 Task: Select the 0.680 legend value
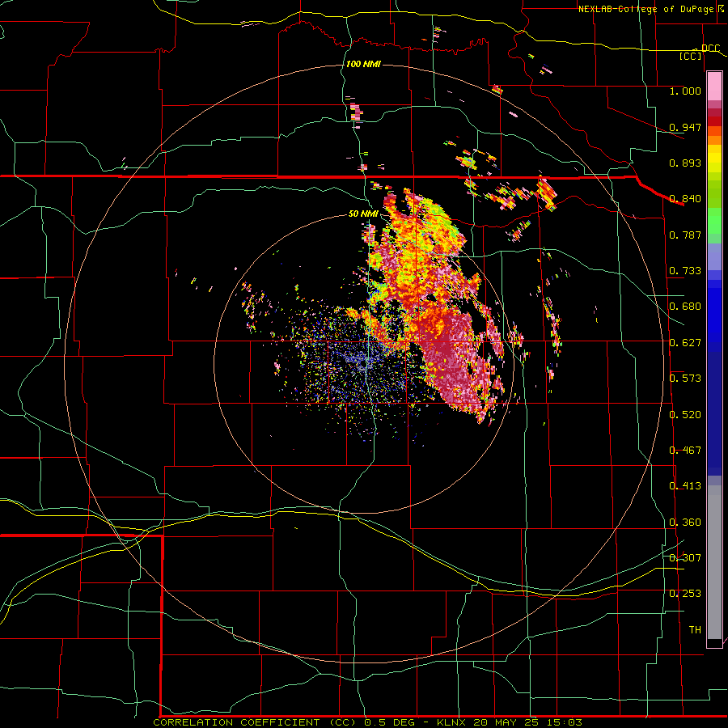tap(685, 307)
